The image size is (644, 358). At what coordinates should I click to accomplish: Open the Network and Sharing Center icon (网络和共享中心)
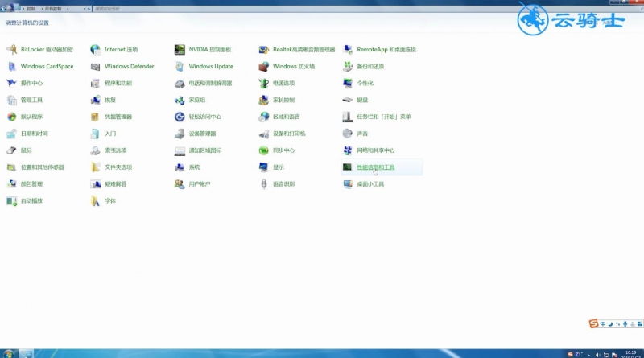(x=348, y=150)
